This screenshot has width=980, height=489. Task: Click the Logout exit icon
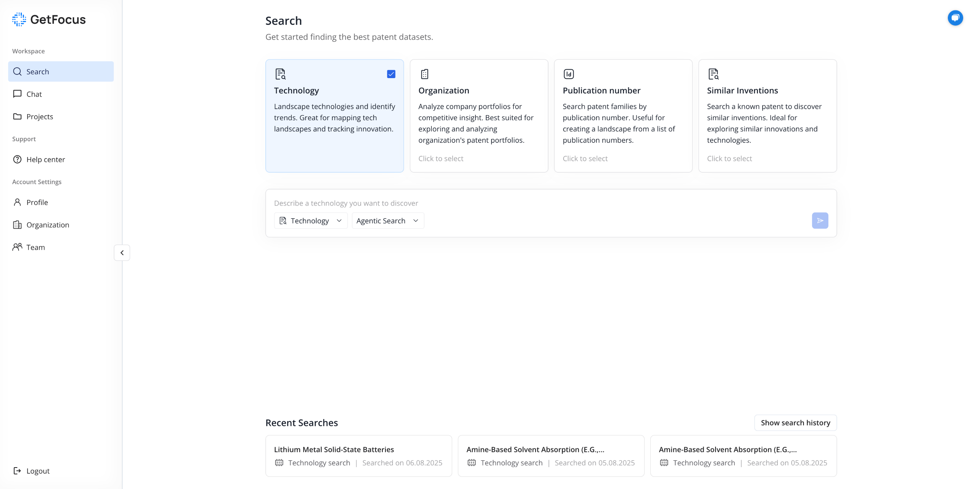point(17,471)
